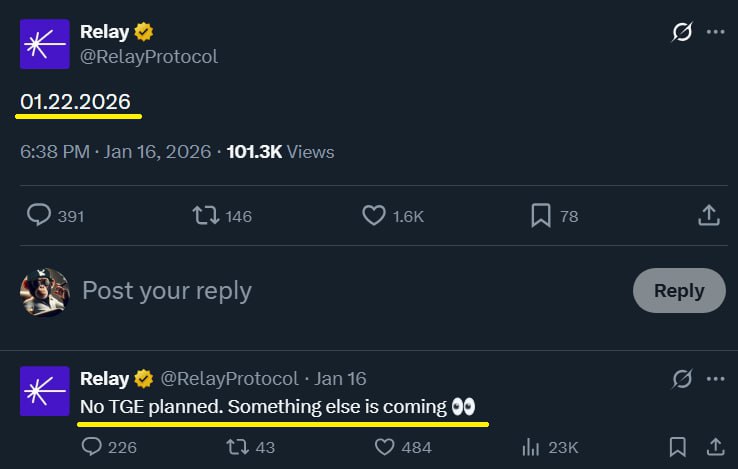Open the reply comments icon showing 391
The height and width of the screenshot is (469, 738).
pyautogui.click(x=40, y=215)
